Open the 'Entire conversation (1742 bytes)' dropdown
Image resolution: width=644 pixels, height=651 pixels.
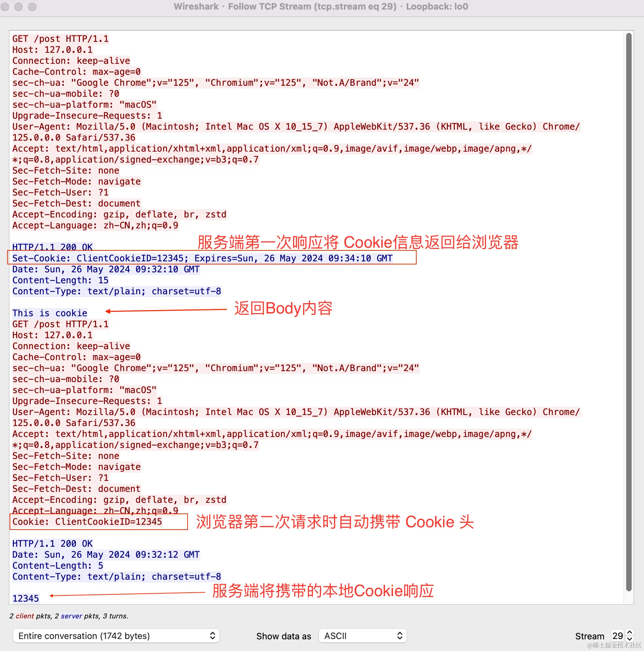(116, 636)
